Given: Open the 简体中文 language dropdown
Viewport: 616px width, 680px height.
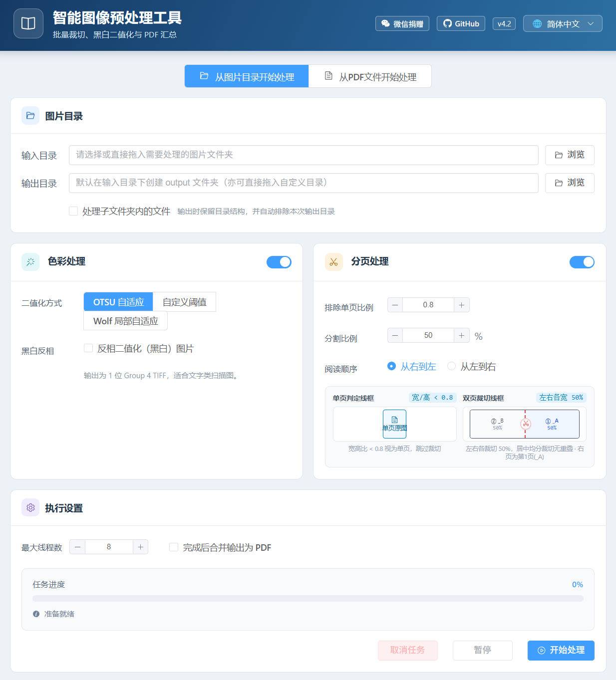Looking at the screenshot, I should [563, 24].
